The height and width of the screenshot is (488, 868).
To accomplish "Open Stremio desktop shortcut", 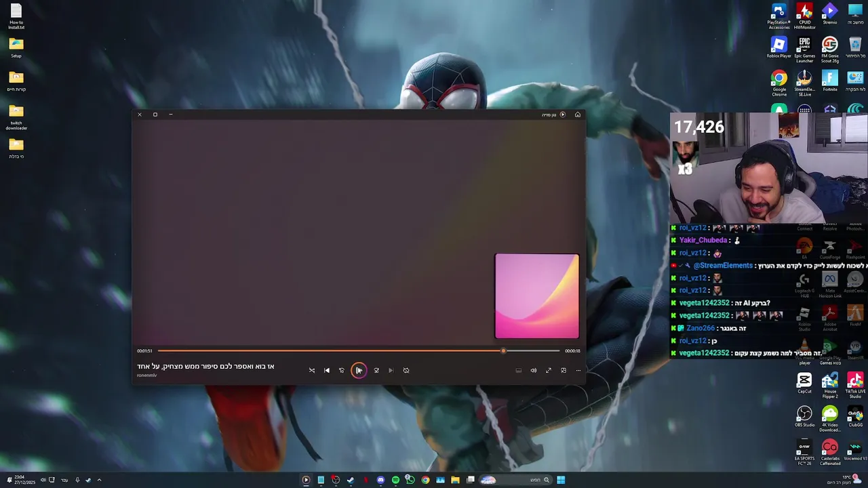I will 830,15.
